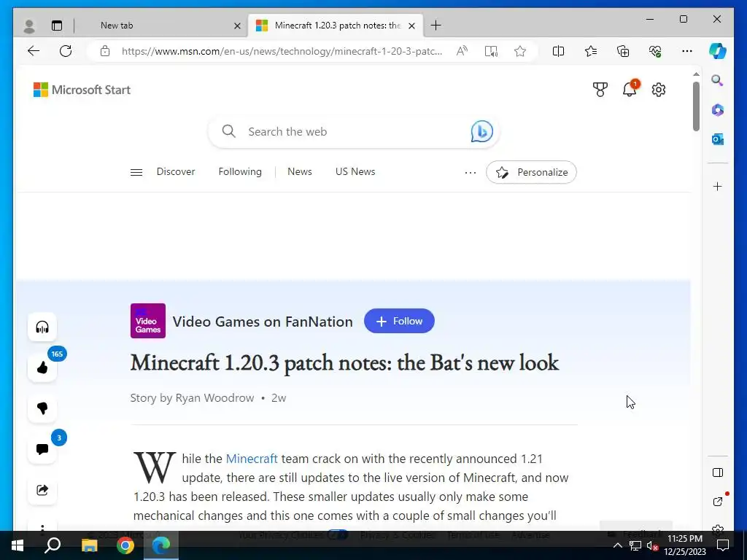Open Video Games on FanNation publisher link
This screenshot has width=747, height=560.
pyautogui.click(x=263, y=322)
